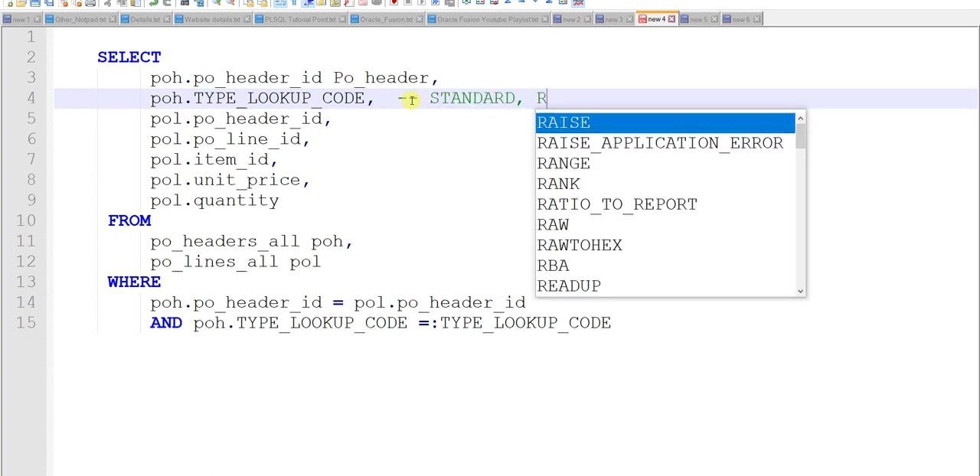980x476 pixels.
Task: Click 'pol.po_line_id,' text
Action: click(230, 139)
